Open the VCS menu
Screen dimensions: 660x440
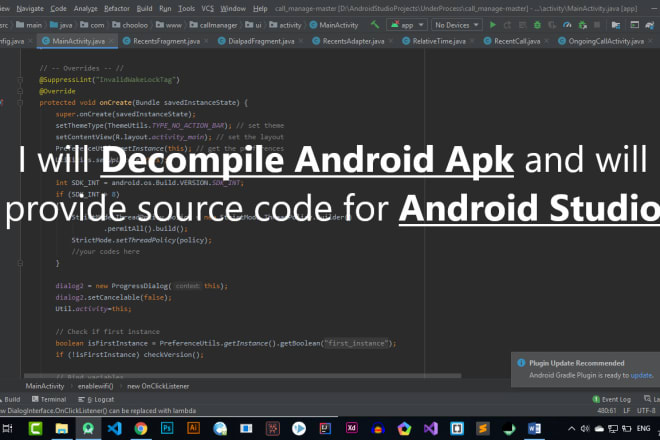click(x=208, y=8)
